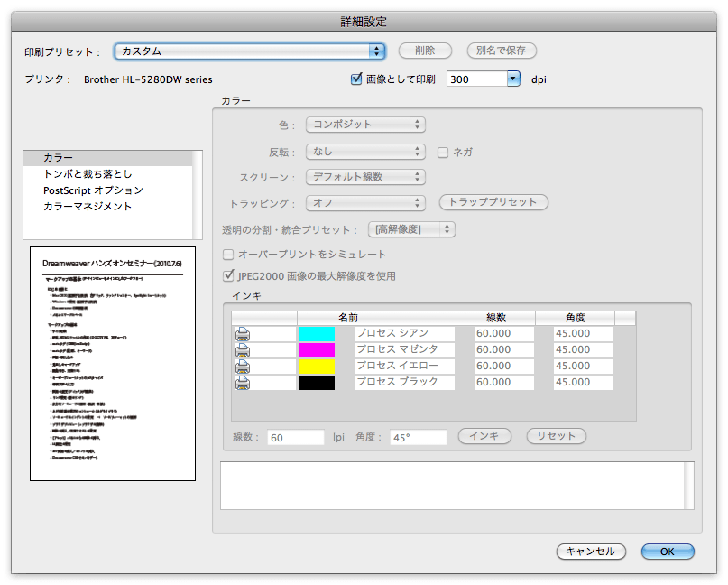Confirm settings with OK button
The width and height of the screenshot is (728, 585).
(x=668, y=552)
